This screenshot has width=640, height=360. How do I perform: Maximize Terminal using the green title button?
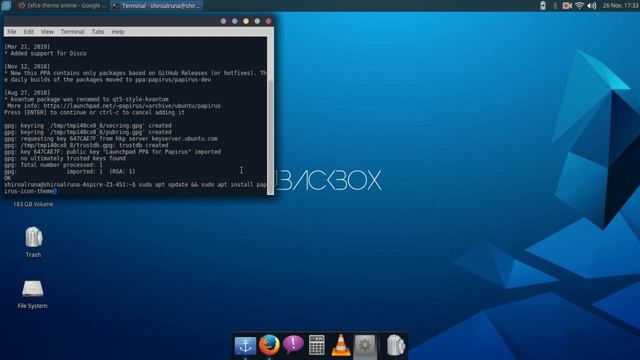click(x=257, y=21)
